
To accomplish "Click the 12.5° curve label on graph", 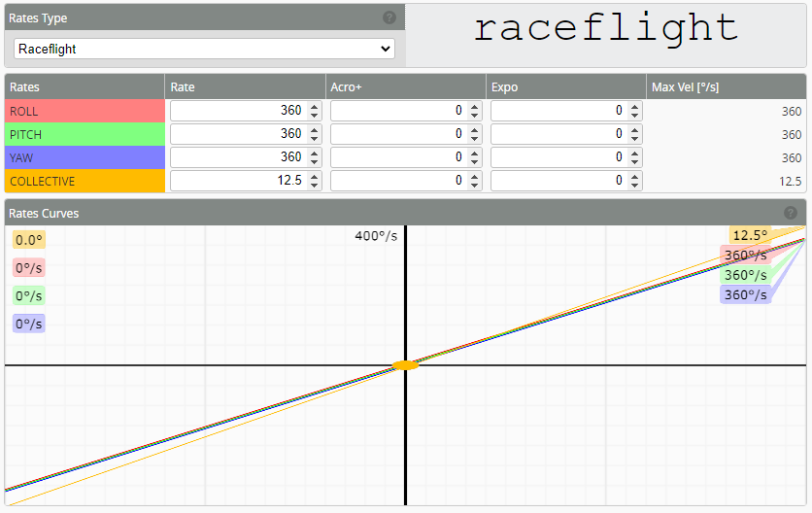I will [x=749, y=235].
